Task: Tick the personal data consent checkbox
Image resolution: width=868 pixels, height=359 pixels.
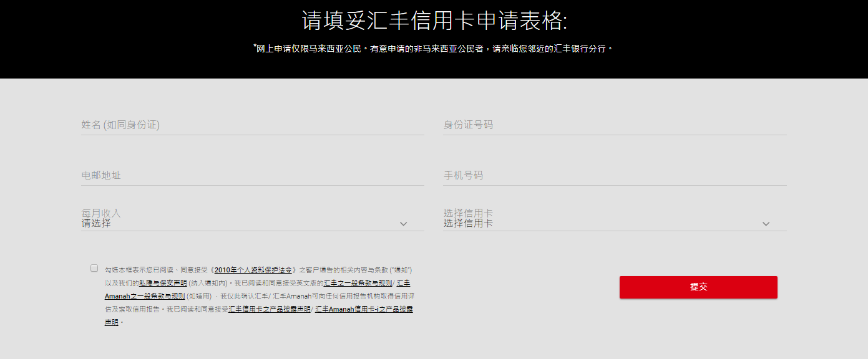Action: tap(94, 268)
